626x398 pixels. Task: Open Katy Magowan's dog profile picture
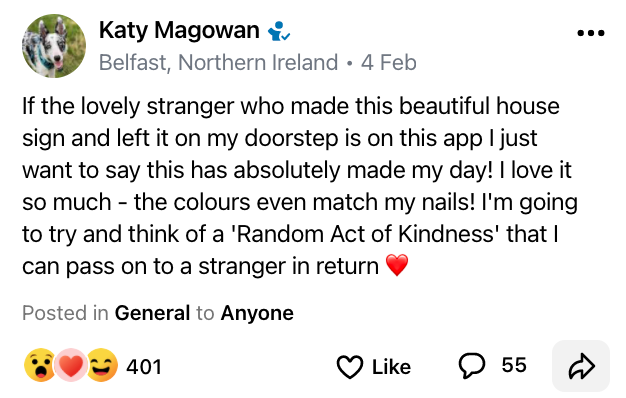click(x=54, y=46)
